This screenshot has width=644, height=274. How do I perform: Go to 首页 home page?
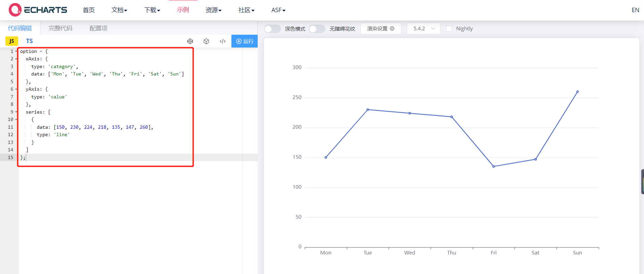click(x=89, y=10)
